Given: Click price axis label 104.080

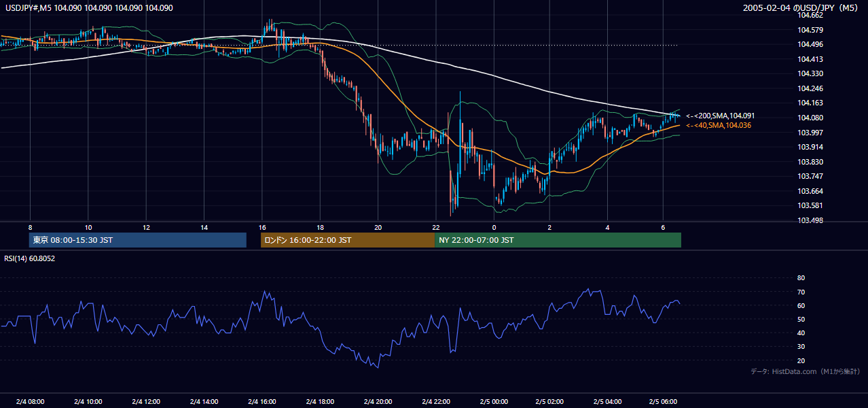Looking at the screenshot, I should click(x=810, y=118).
